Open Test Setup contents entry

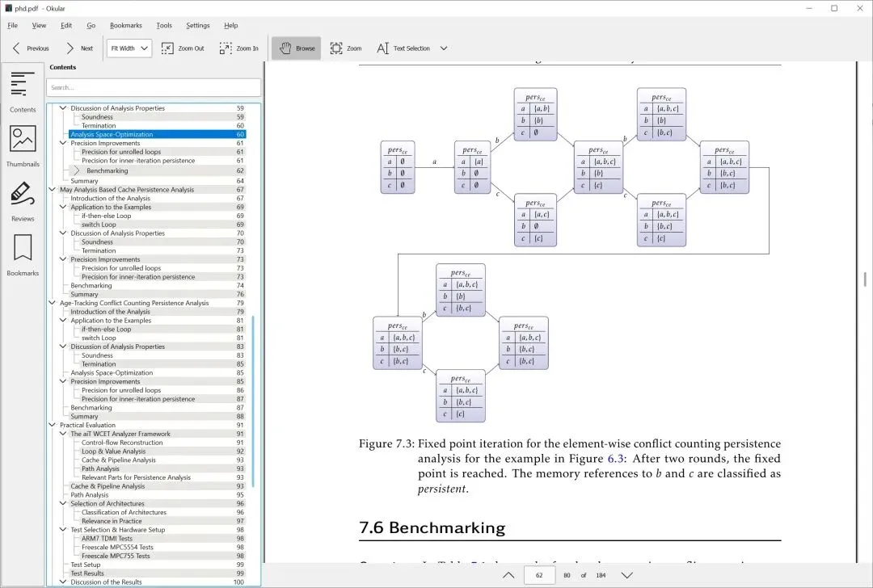pos(157,565)
